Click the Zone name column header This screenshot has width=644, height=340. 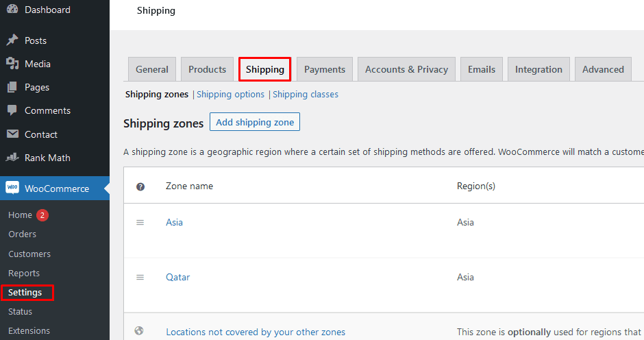click(x=189, y=186)
